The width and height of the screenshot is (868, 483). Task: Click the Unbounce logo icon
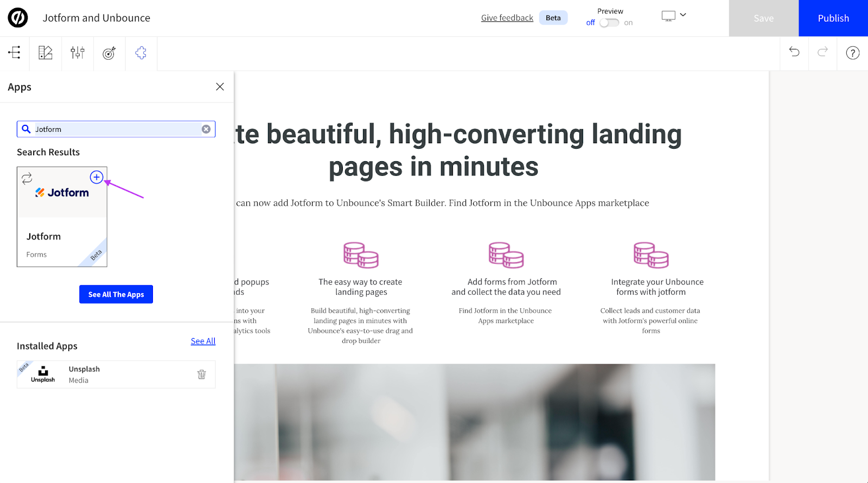point(17,18)
